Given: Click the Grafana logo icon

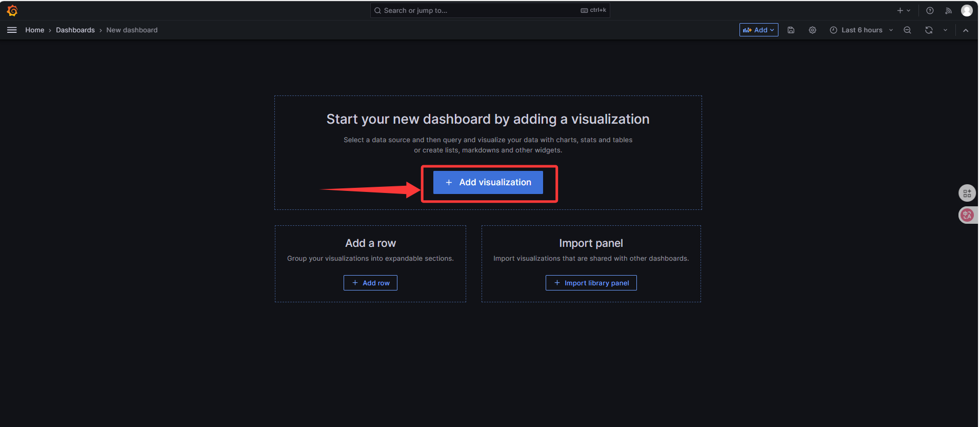Looking at the screenshot, I should click(x=12, y=11).
